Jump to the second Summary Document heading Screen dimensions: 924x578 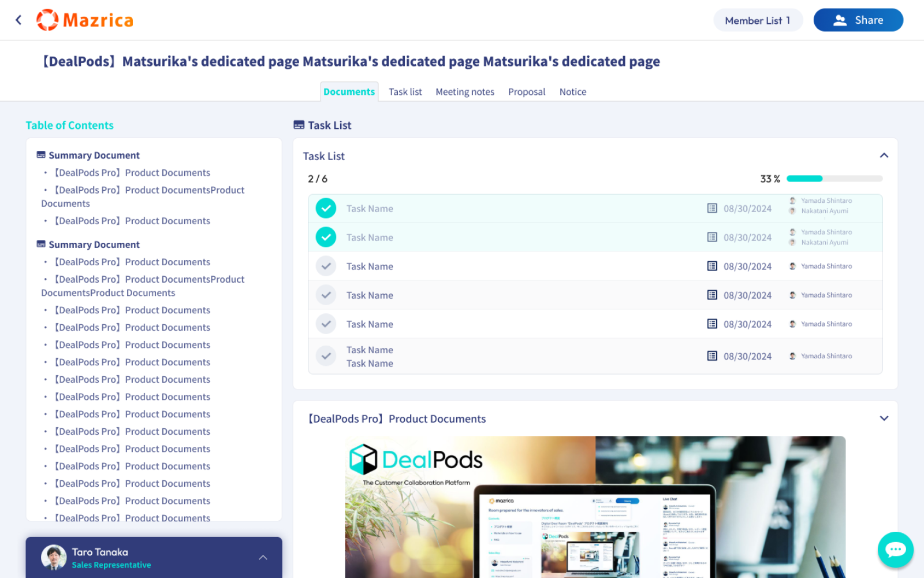tap(94, 244)
